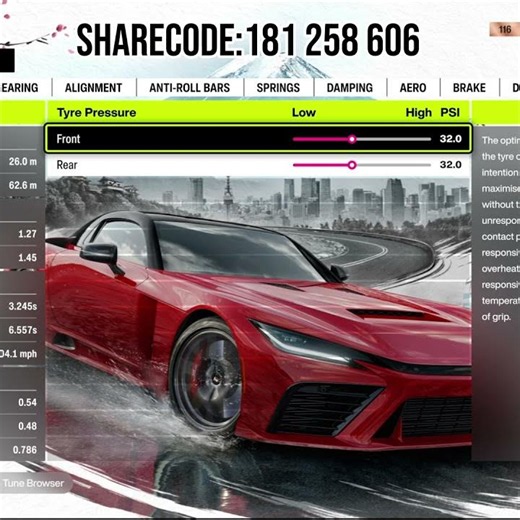
Task: Click the black square under cherry blossom
Action: tap(7, 60)
